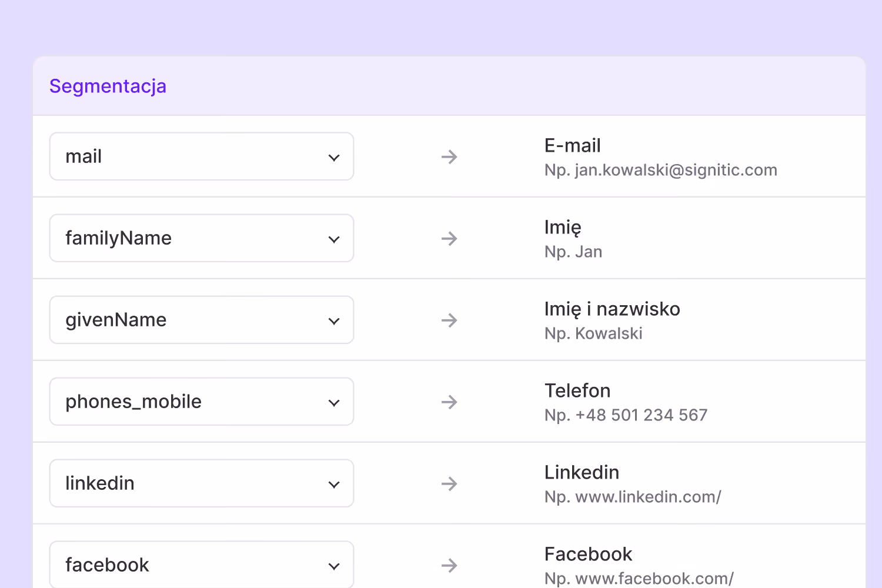Open the phones_mobile dropdown
This screenshot has width=882, height=588.
pyautogui.click(x=202, y=402)
